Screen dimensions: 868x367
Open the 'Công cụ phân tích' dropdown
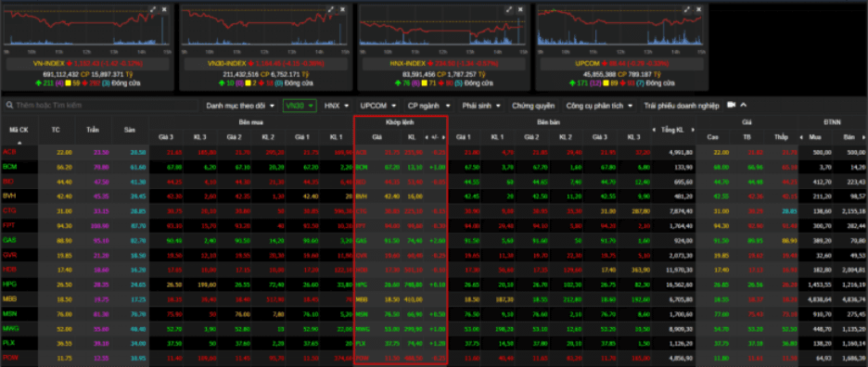[599, 105]
